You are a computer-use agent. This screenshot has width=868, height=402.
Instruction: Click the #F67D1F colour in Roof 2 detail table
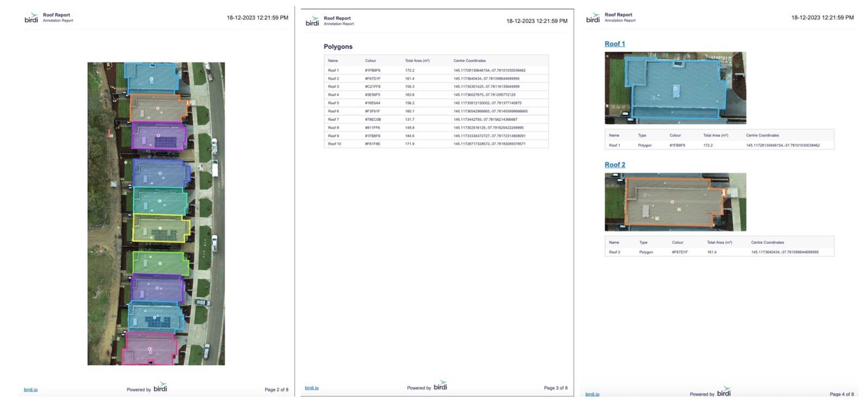click(680, 252)
